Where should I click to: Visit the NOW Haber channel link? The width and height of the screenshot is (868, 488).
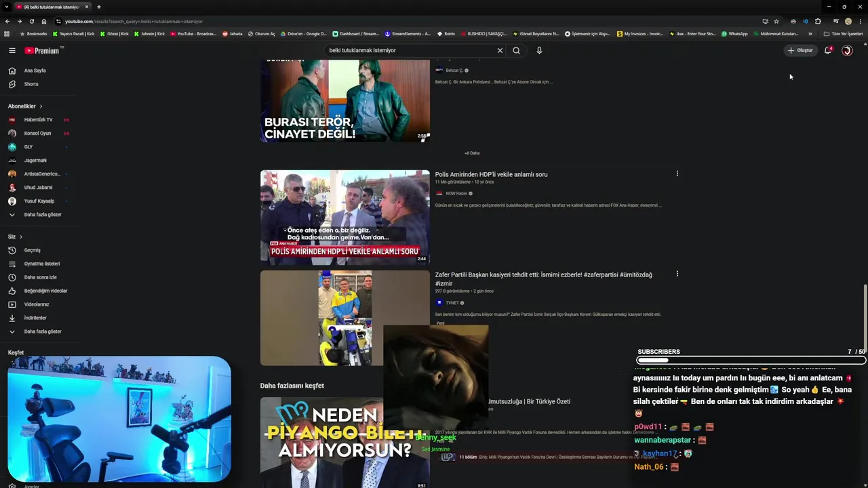click(x=456, y=194)
